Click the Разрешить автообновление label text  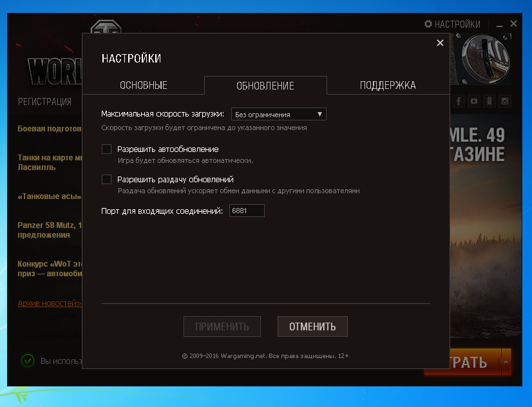tap(168, 149)
